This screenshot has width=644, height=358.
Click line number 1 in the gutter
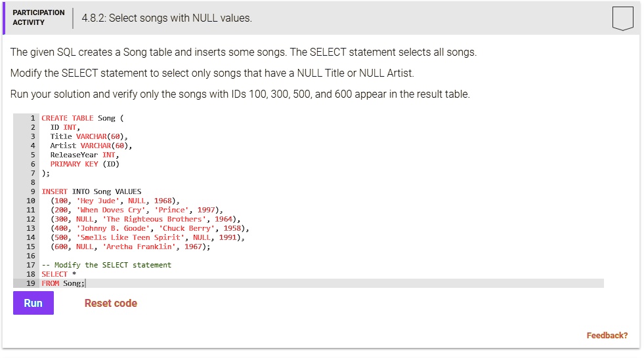[33, 118]
